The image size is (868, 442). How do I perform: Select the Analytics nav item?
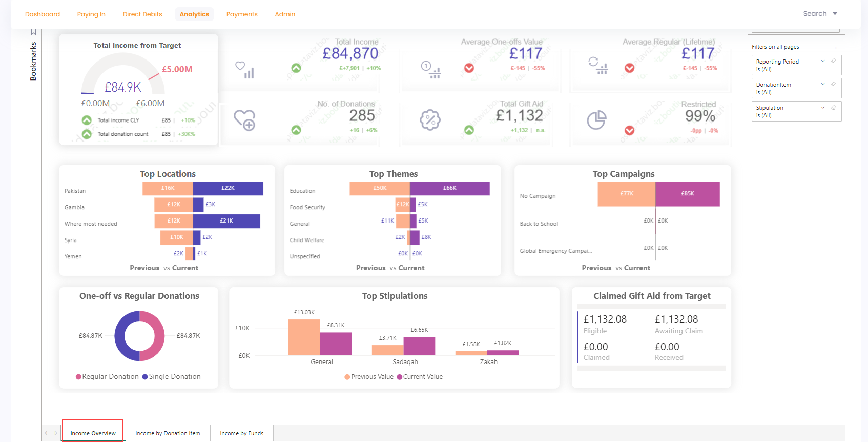click(x=194, y=14)
